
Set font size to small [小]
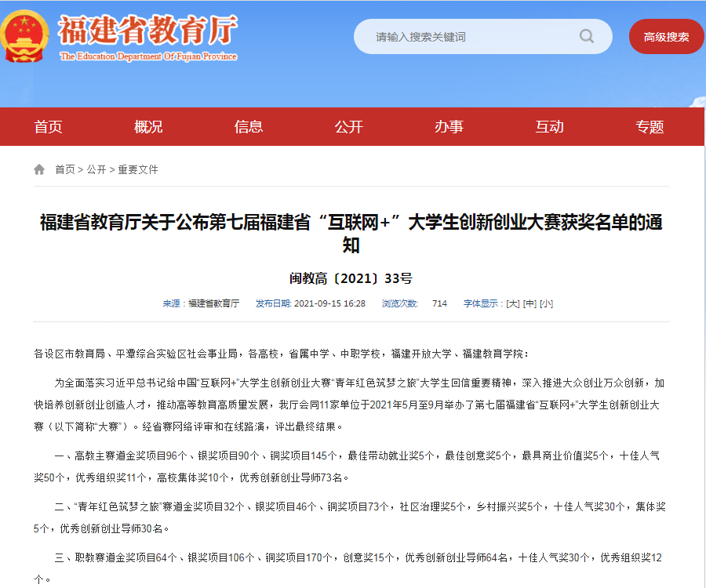[546, 303]
